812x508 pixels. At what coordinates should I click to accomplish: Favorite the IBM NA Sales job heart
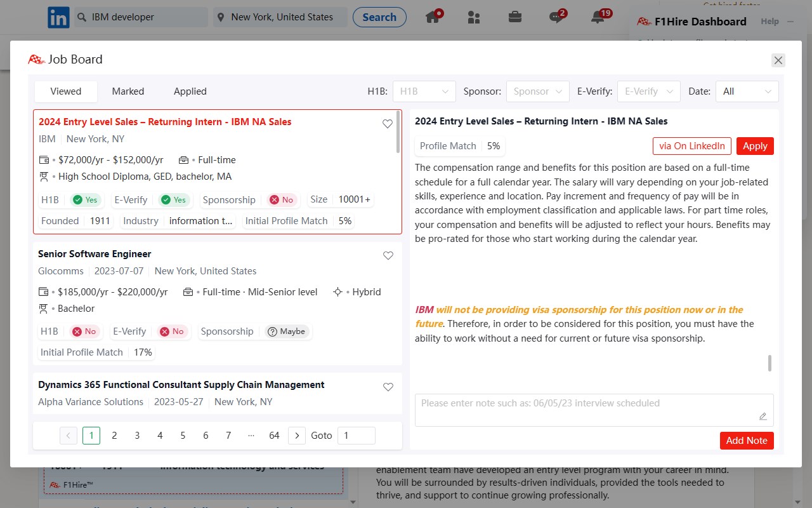[388, 124]
